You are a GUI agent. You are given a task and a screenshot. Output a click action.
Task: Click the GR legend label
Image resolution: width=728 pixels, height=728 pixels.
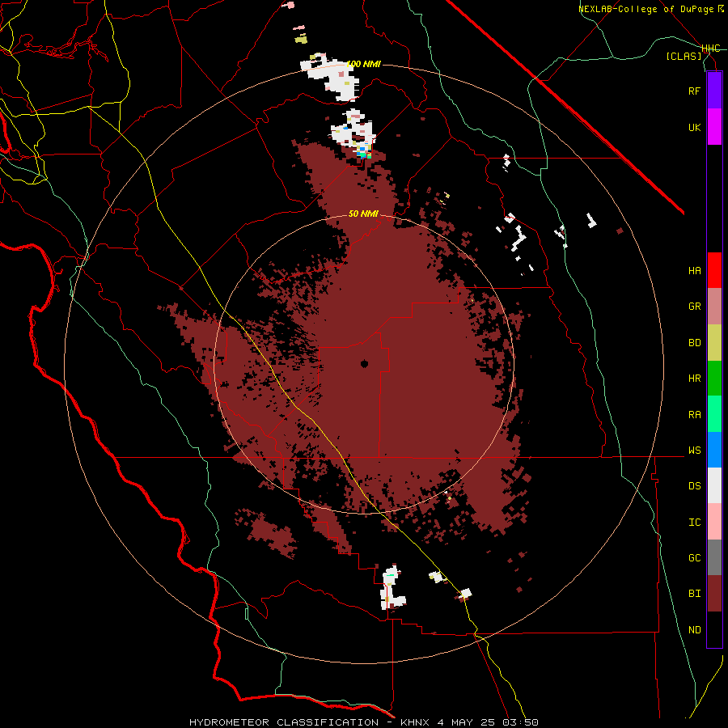coord(694,307)
